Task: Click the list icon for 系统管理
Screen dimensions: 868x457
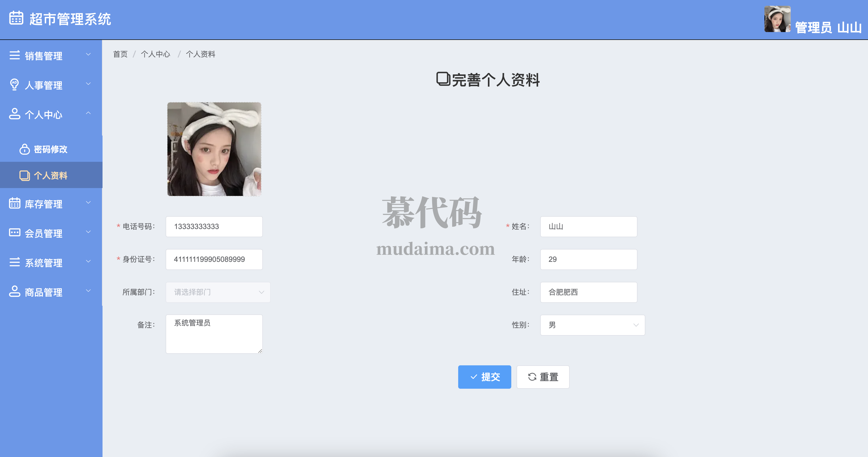Action: point(14,262)
